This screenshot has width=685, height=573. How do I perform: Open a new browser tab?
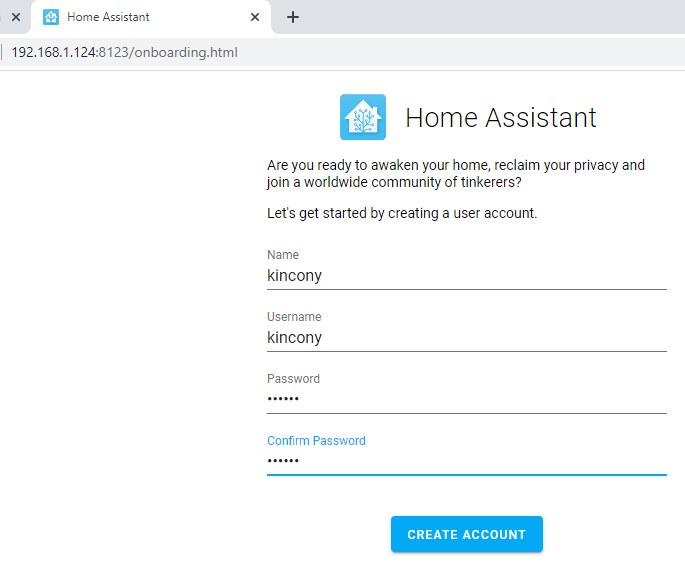click(293, 17)
